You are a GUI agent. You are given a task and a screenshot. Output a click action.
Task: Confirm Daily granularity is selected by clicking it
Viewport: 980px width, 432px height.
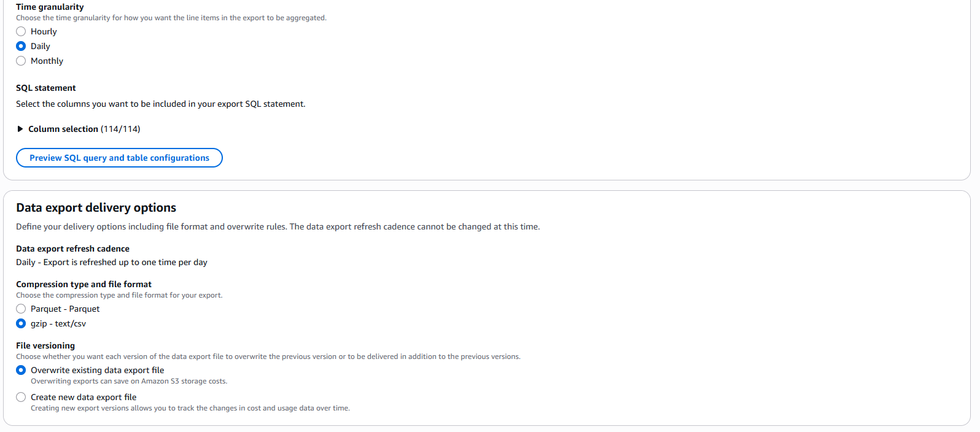pyautogui.click(x=20, y=46)
